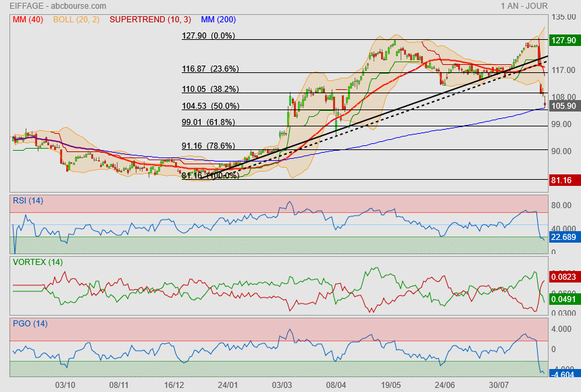Click the PGO (14) indicator label

tap(30, 324)
